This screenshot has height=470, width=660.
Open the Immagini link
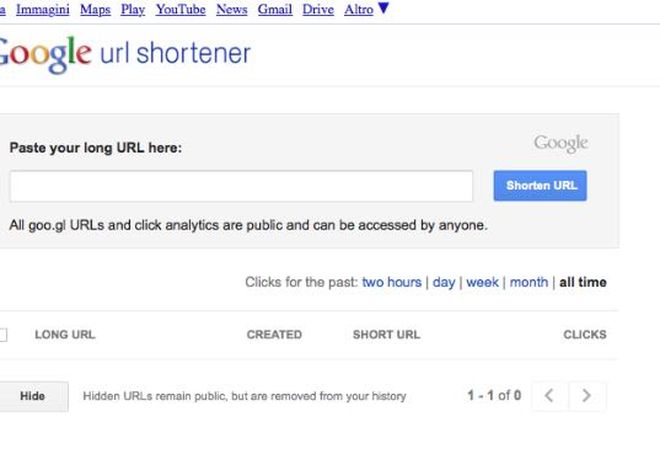pos(43,10)
